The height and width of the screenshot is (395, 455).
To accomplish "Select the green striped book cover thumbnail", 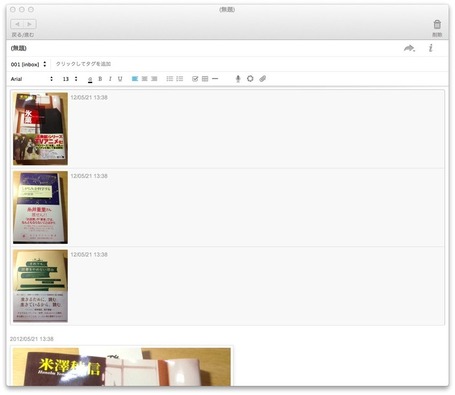I will click(x=40, y=286).
